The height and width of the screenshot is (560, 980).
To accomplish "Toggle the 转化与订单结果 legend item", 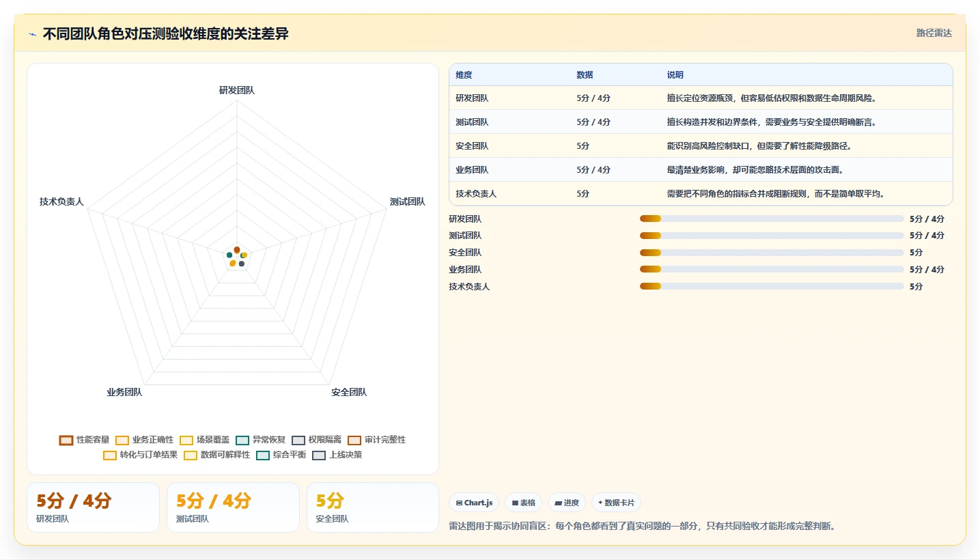I will (x=141, y=455).
